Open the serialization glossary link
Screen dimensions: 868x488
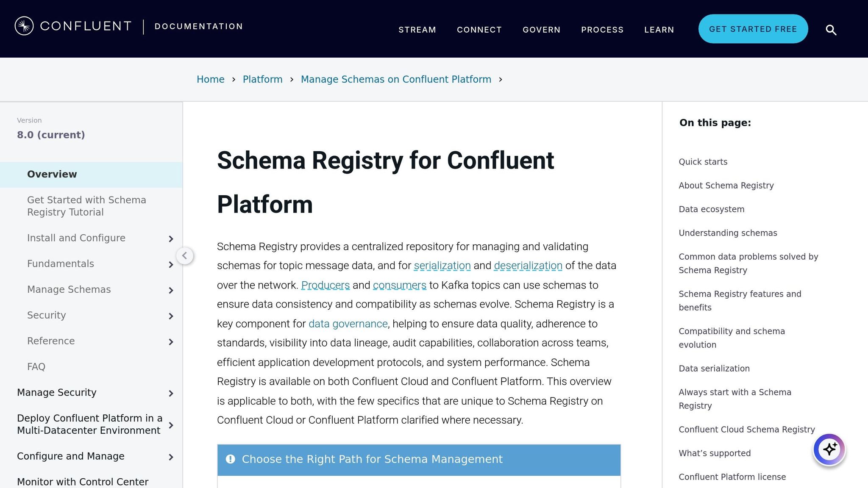point(442,266)
